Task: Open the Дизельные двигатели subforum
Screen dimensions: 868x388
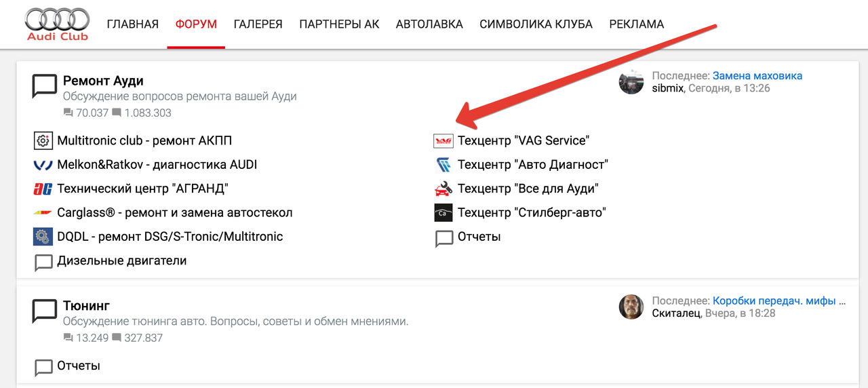Action: click(121, 260)
